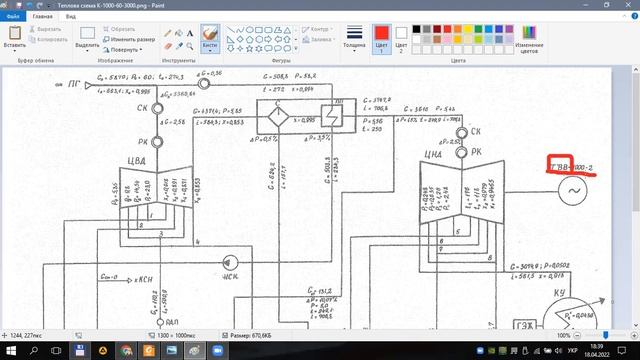640x360 pixels.
Task: Click Crop (Обрезать)
Action: coord(119,29)
